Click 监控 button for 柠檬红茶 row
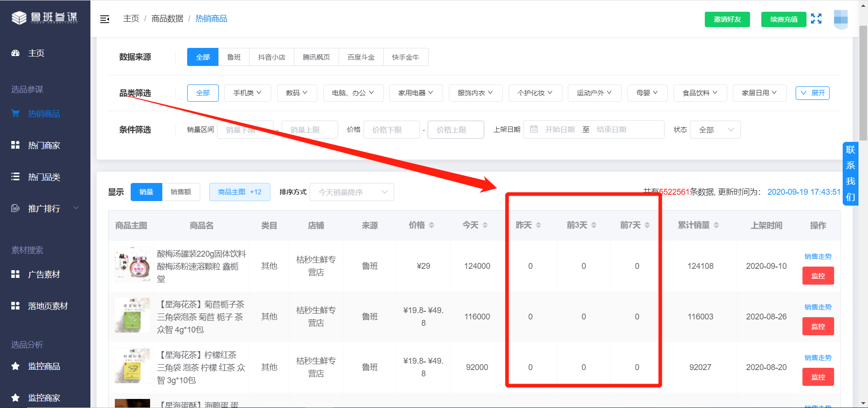The width and height of the screenshot is (868, 408). pos(818,377)
